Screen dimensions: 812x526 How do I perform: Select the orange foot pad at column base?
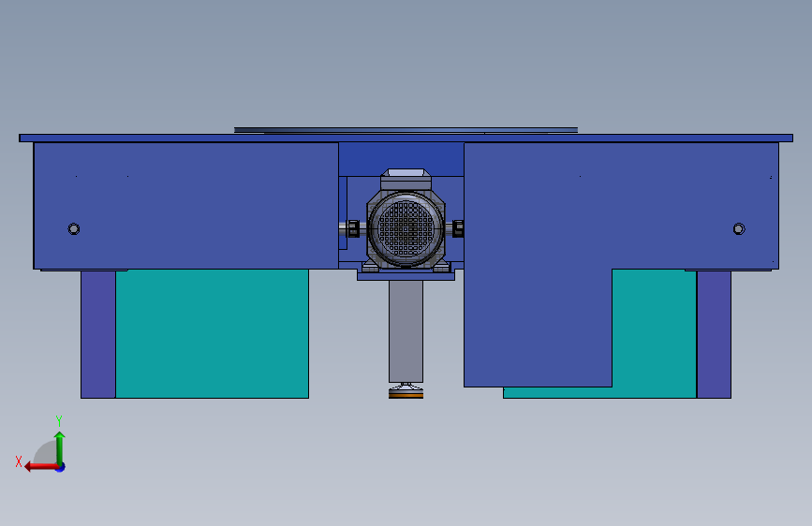pos(406,395)
